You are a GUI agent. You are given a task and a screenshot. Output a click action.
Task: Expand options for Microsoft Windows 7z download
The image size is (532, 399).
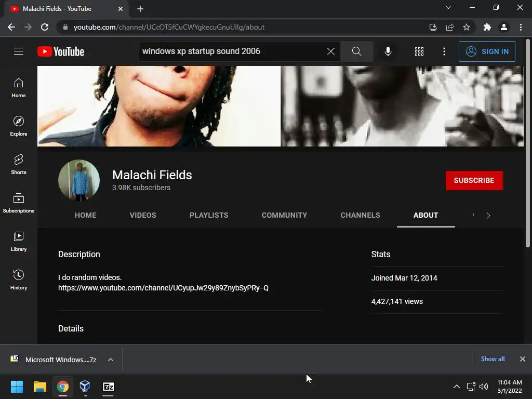pos(111,360)
